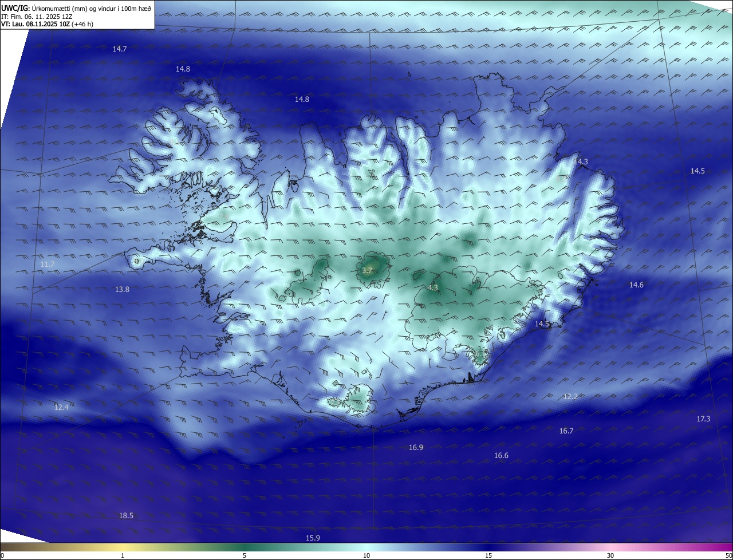
Task: Click the colorbar tick label 10
Action: (366, 555)
